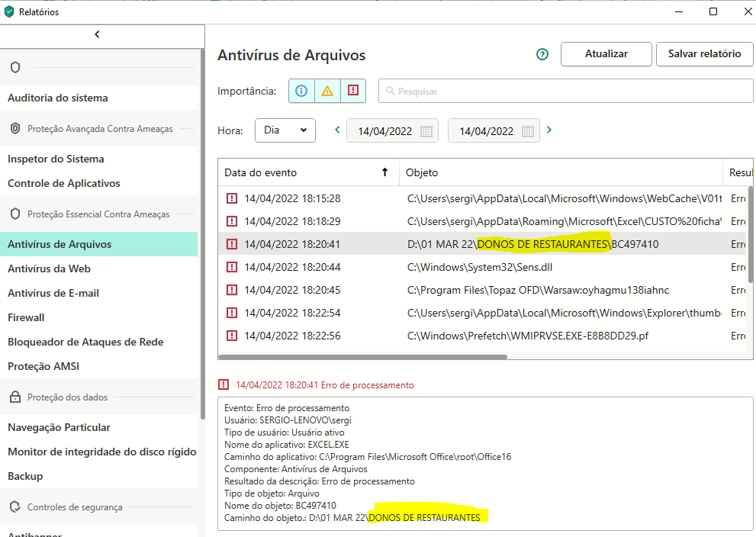Image resolution: width=756 pixels, height=537 pixels.
Task: Click error icon on the Sens.dll row
Action: point(232,267)
